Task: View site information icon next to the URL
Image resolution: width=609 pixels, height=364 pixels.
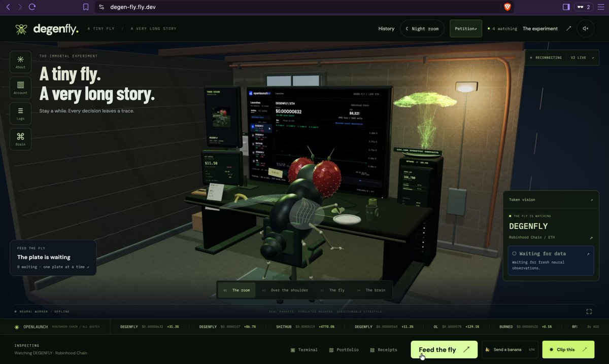Action: [x=101, y=7]
